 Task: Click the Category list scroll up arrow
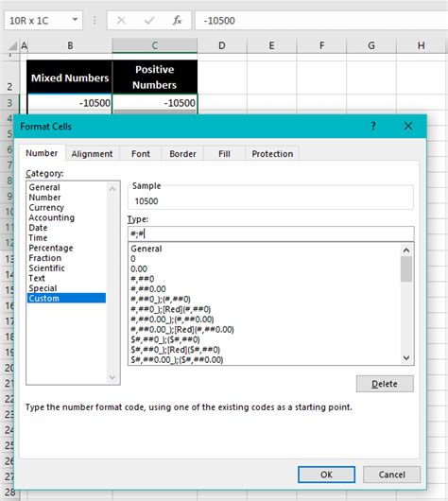click(112, 188)
